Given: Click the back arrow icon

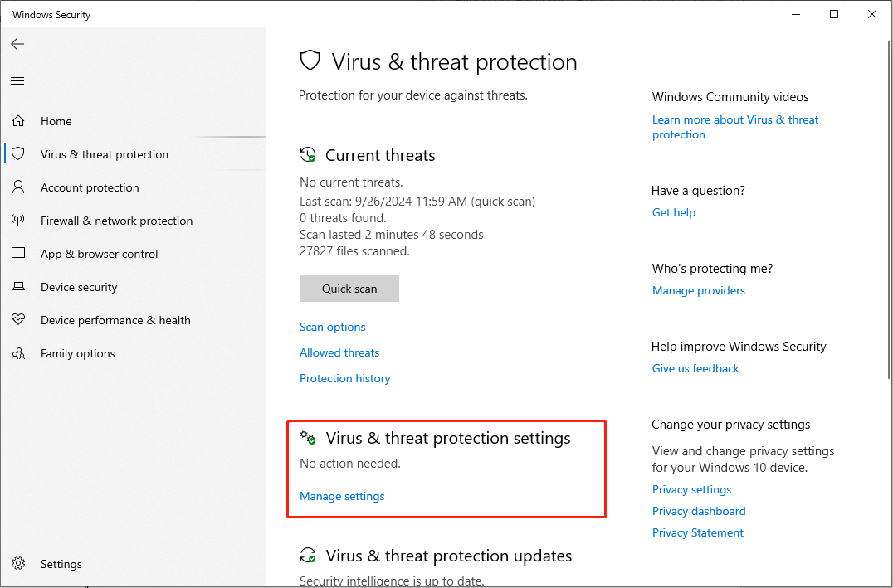Looking at the screenshot, I should pos(17,44).
